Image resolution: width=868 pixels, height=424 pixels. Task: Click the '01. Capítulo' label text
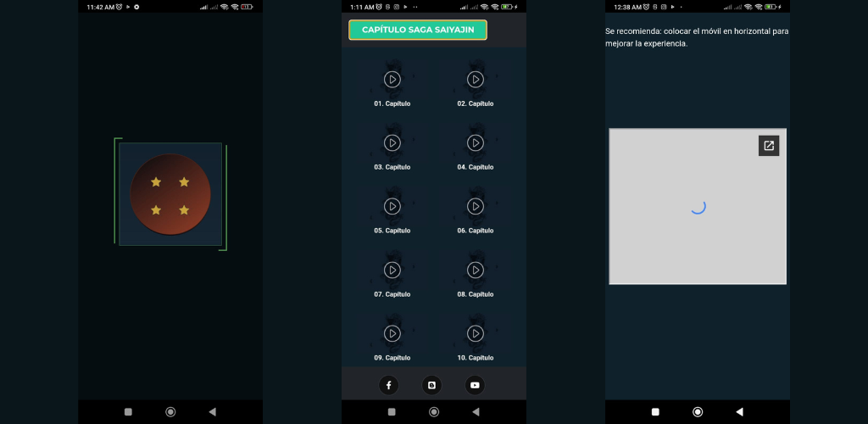[x=392, y=103]
